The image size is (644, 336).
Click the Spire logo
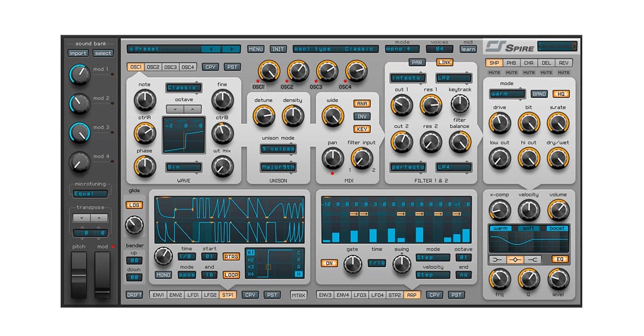tap(508, 46)
